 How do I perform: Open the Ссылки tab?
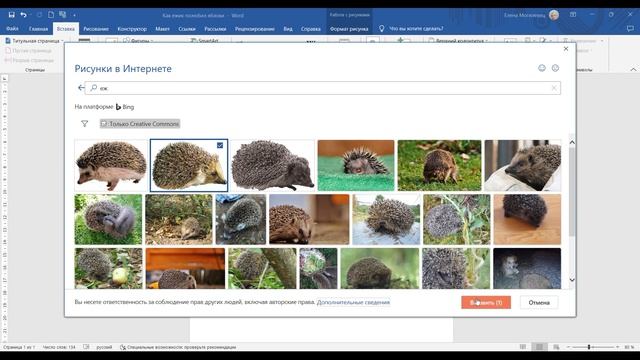click(187, 29)
